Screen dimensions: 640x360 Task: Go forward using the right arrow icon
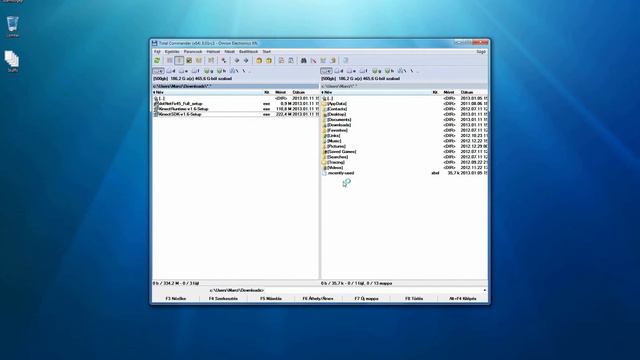tap(246, 60)
